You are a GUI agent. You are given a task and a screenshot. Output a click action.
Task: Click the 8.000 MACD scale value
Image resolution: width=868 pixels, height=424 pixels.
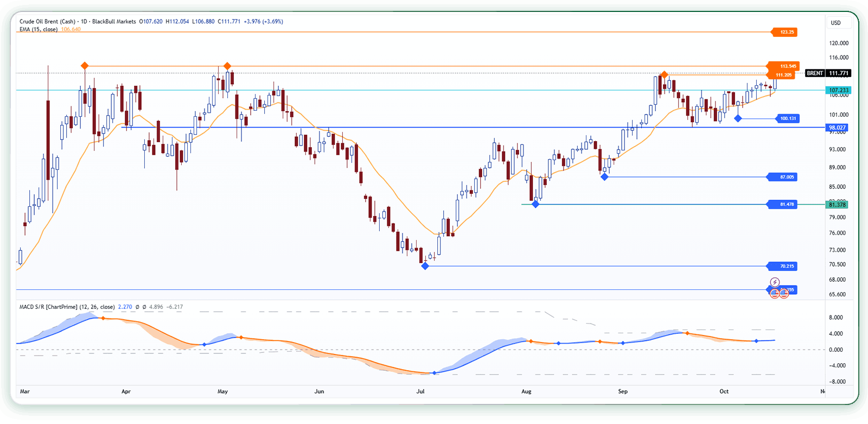pyautogui.click(x=836, y=318)
